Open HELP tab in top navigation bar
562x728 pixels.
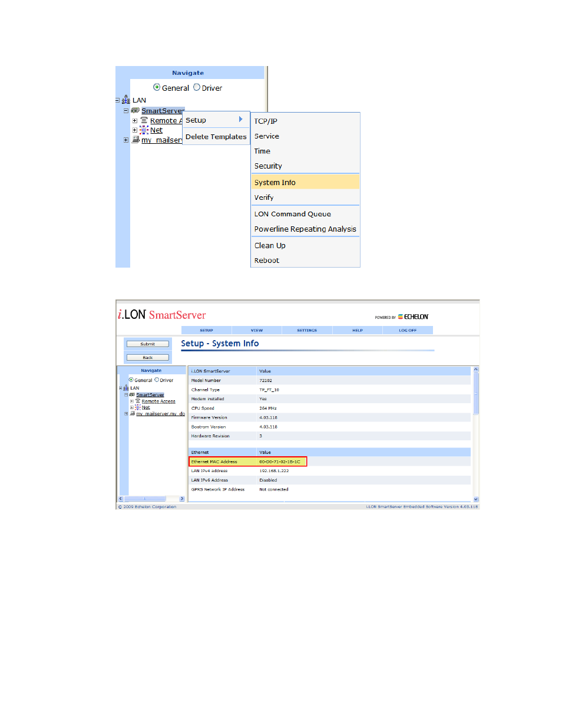coord(358,330)
